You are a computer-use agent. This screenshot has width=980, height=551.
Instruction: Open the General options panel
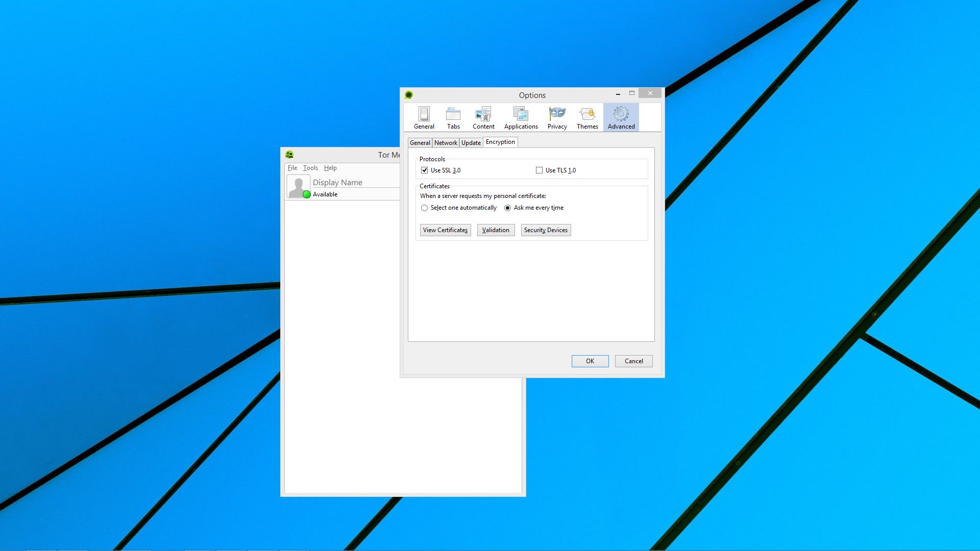coord(424,118)
